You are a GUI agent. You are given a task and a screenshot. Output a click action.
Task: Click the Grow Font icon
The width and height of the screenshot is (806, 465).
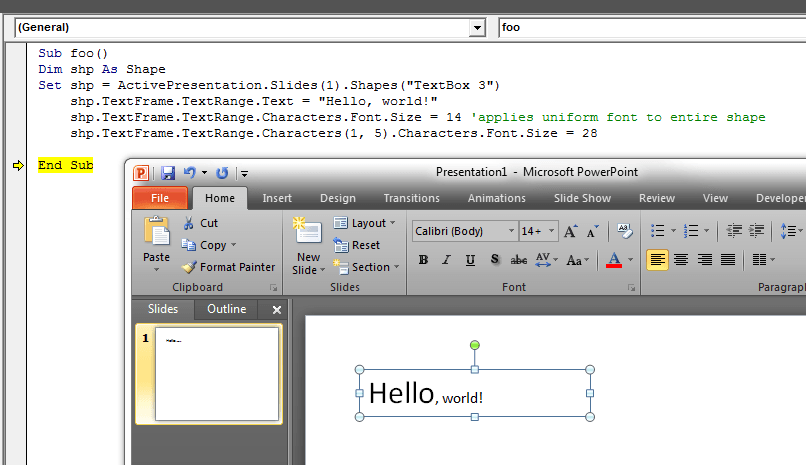(x=570, y=231)
